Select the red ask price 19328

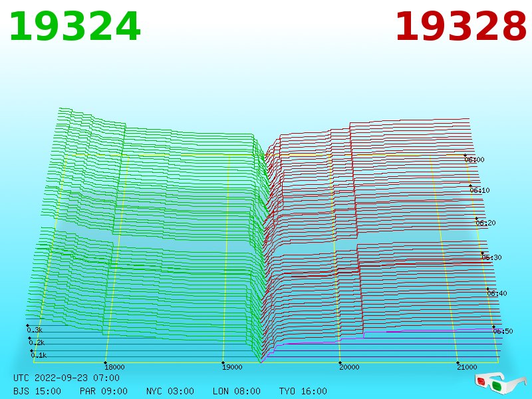[461, 27]
